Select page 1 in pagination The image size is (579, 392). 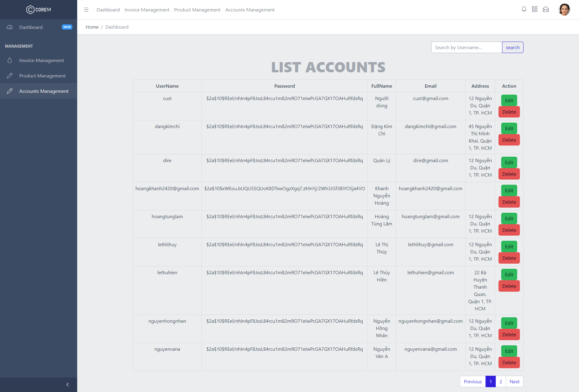pos(491,381)
